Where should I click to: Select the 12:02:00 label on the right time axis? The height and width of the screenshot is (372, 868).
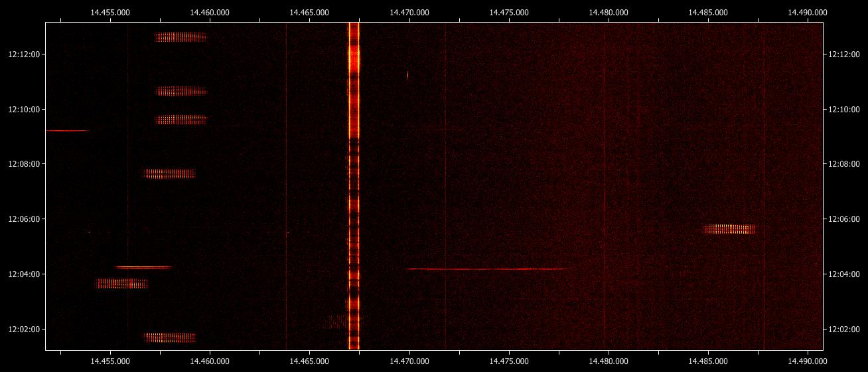point(845,329)
